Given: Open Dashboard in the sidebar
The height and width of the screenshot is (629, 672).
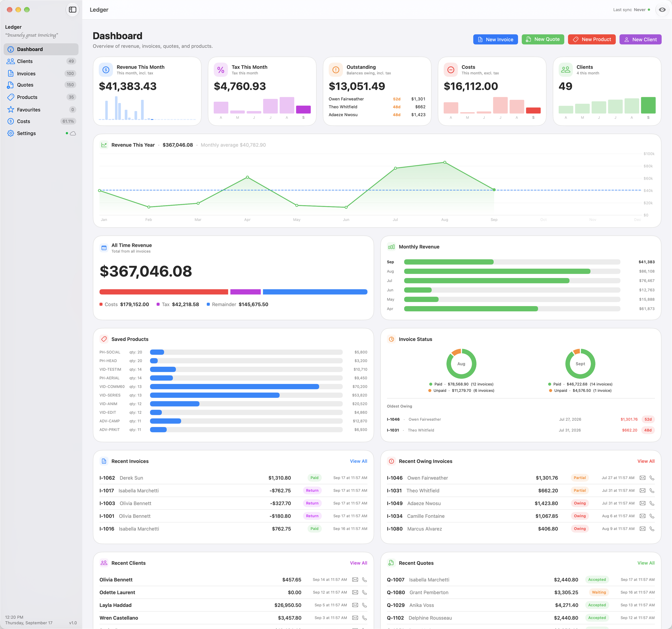Looking at the screenshot, I should [41, 49].
